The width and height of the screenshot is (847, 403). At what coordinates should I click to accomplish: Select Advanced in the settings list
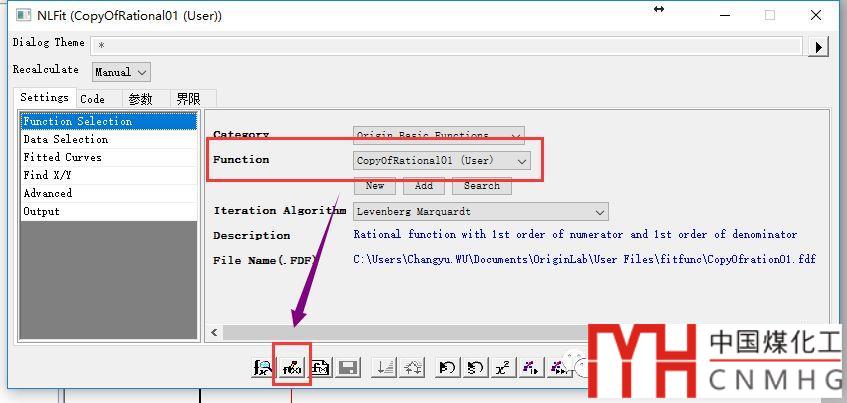click(109, 193)
